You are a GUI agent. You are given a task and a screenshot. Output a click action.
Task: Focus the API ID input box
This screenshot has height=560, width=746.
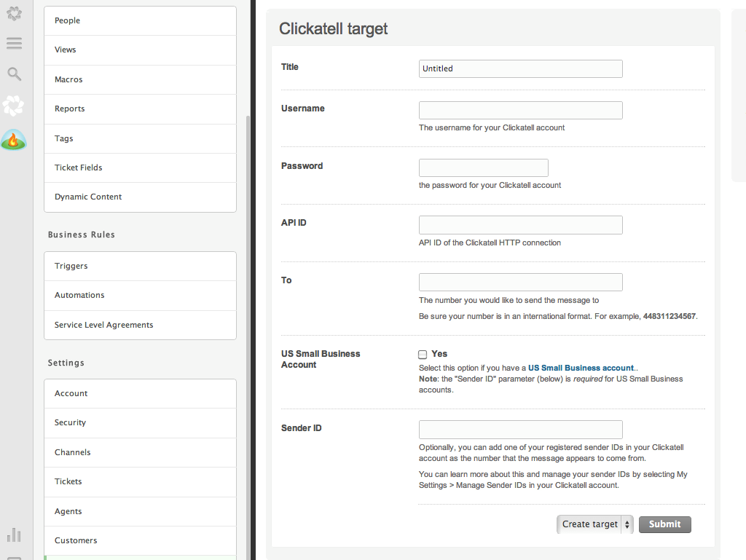point(520,225)
